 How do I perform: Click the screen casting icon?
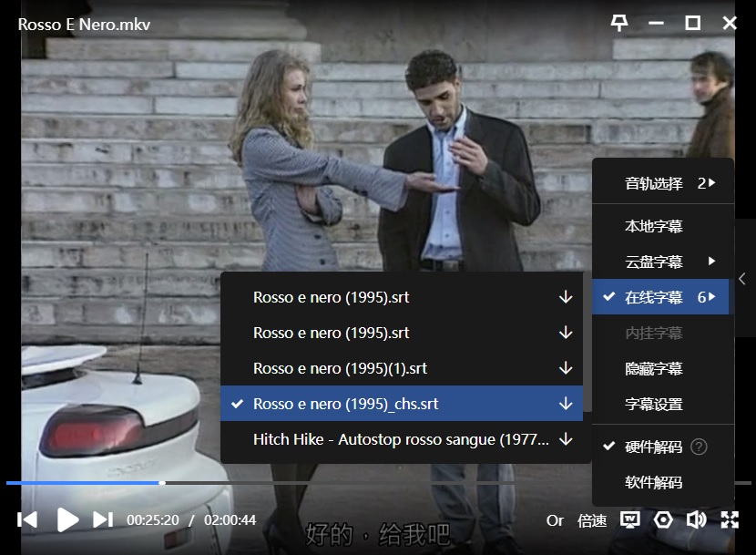click(629, 519)
